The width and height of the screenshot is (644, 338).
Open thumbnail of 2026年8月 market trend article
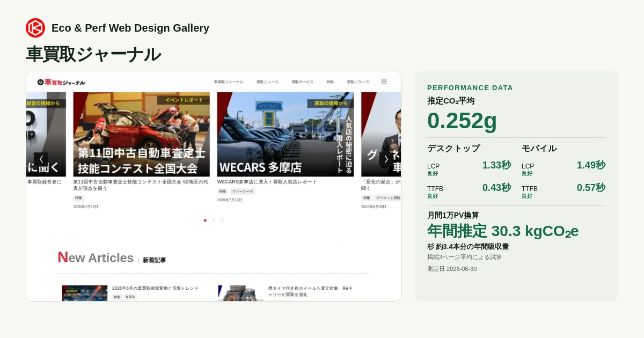coord(85,293)
